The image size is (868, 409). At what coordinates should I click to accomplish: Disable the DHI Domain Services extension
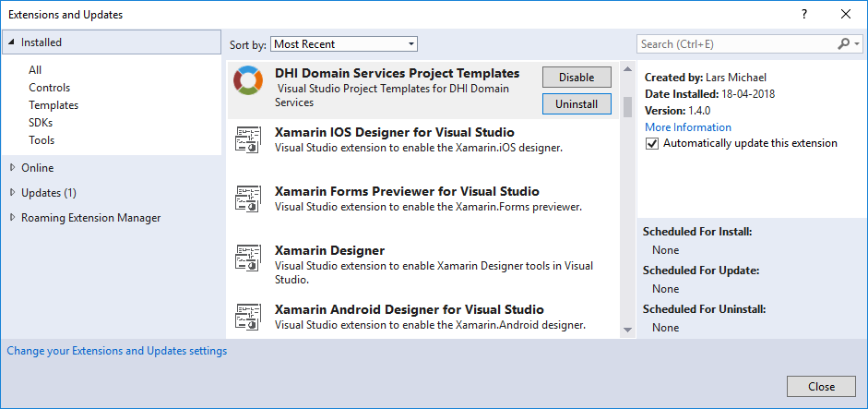(576, 78)
